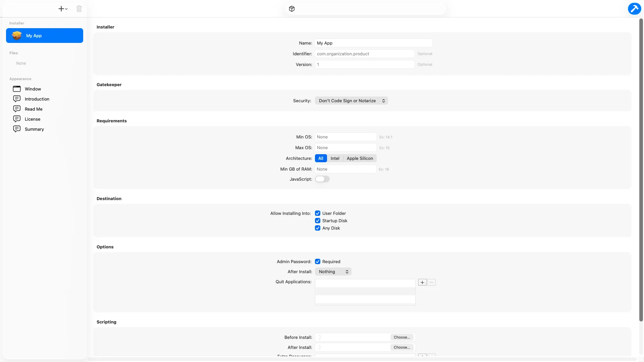Uncheck the Any Disk checkbox
The height and width of the screenshot is (362, 644).
point(318,228)
